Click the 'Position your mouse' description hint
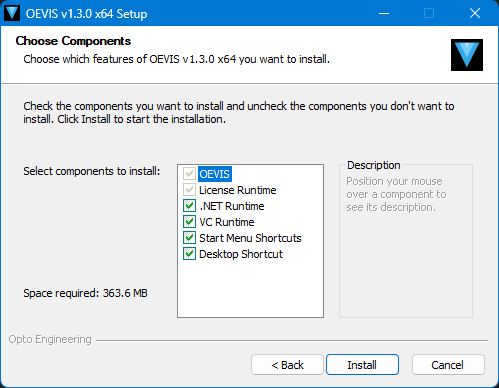 tap(396, 194)
